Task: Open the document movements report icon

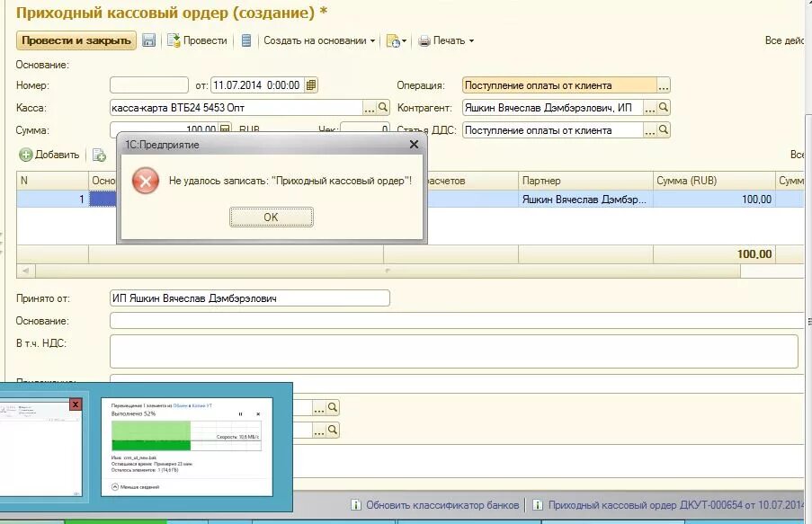Action: tap(246, 40)
